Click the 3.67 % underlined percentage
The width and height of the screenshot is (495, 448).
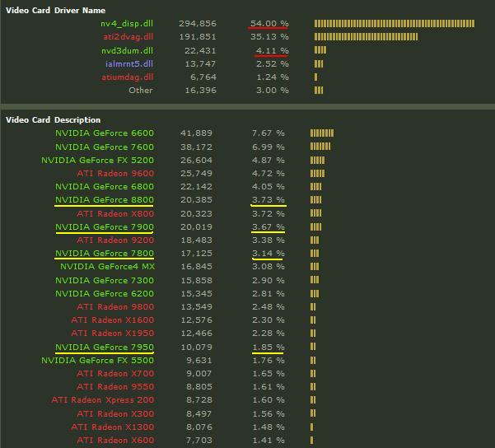click(x=268, y=227)
